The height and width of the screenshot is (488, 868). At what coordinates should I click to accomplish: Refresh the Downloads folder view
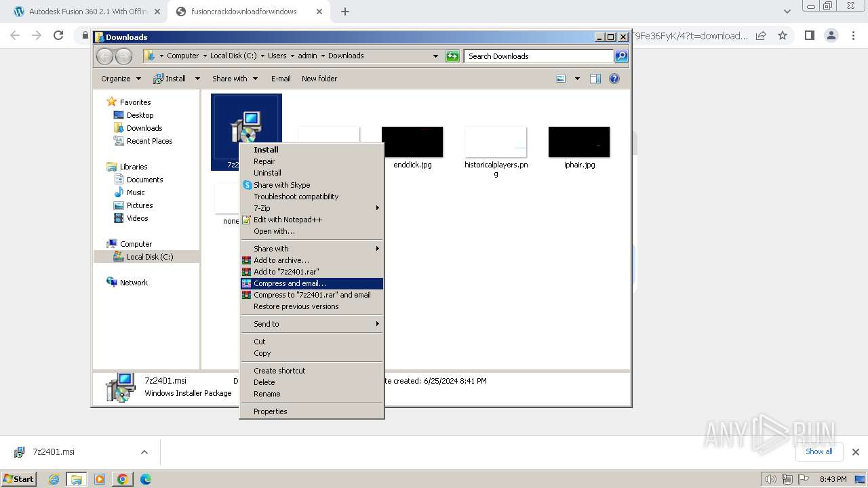pyautogui.click(x=452, y=56)
